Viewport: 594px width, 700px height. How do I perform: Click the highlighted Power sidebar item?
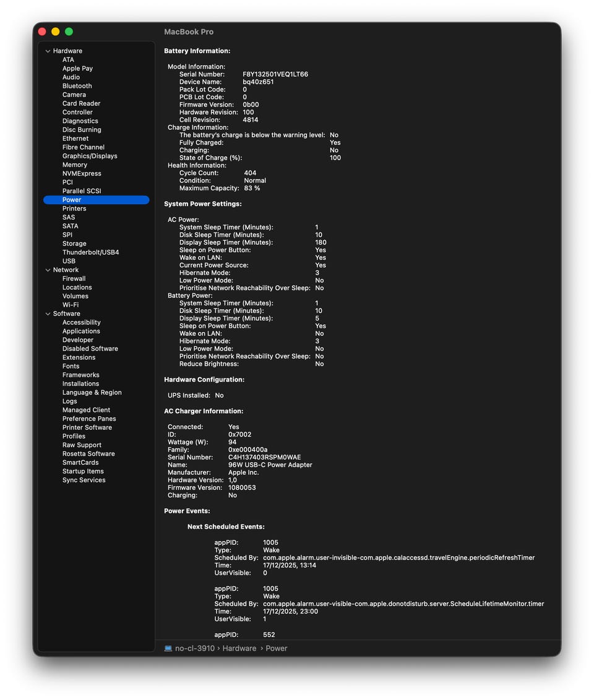coord(96,200)
